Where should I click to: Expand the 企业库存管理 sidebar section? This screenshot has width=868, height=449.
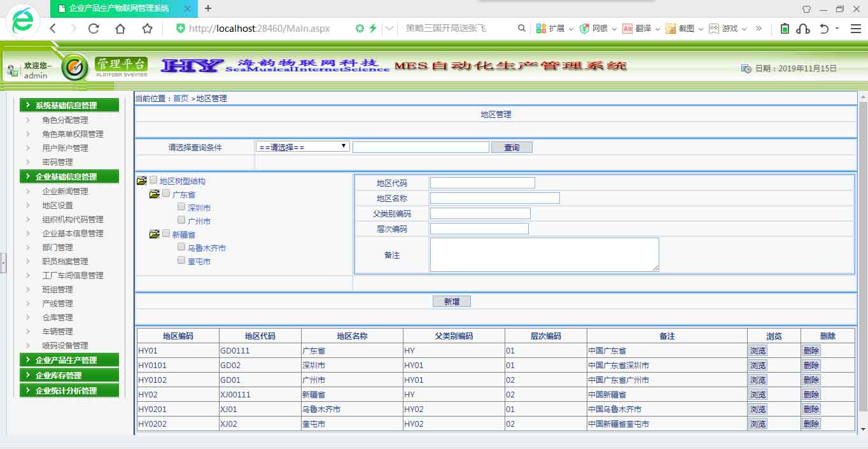69,376
